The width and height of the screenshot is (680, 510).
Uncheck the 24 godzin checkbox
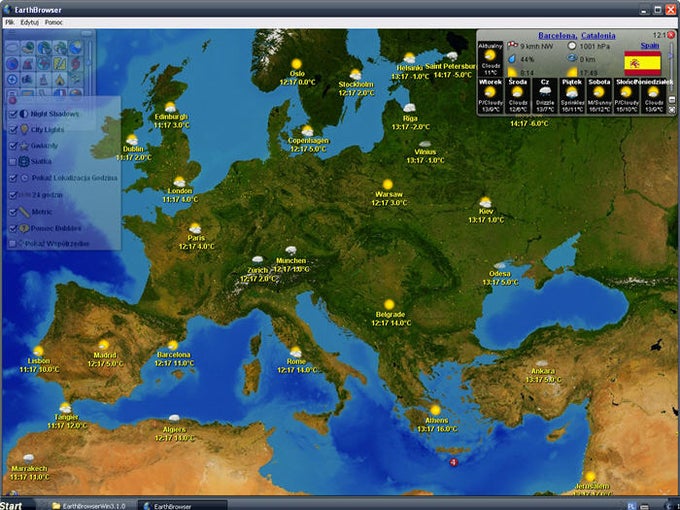13,195
